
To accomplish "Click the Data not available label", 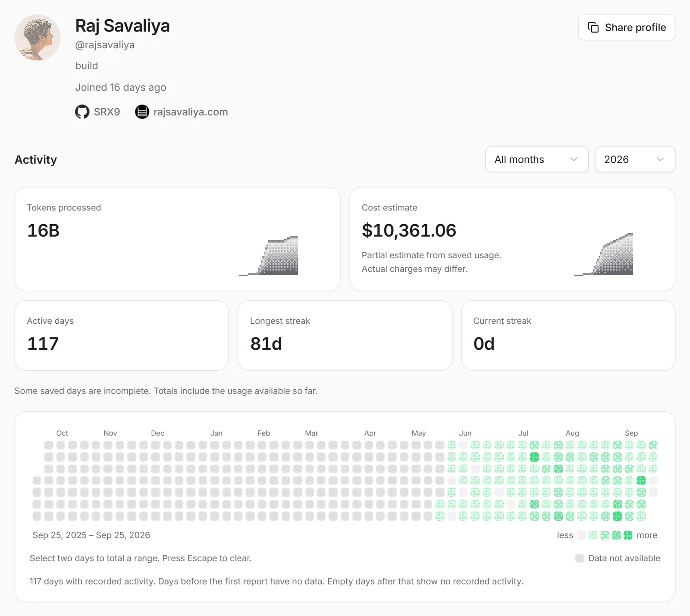I will tap(624, 558).
